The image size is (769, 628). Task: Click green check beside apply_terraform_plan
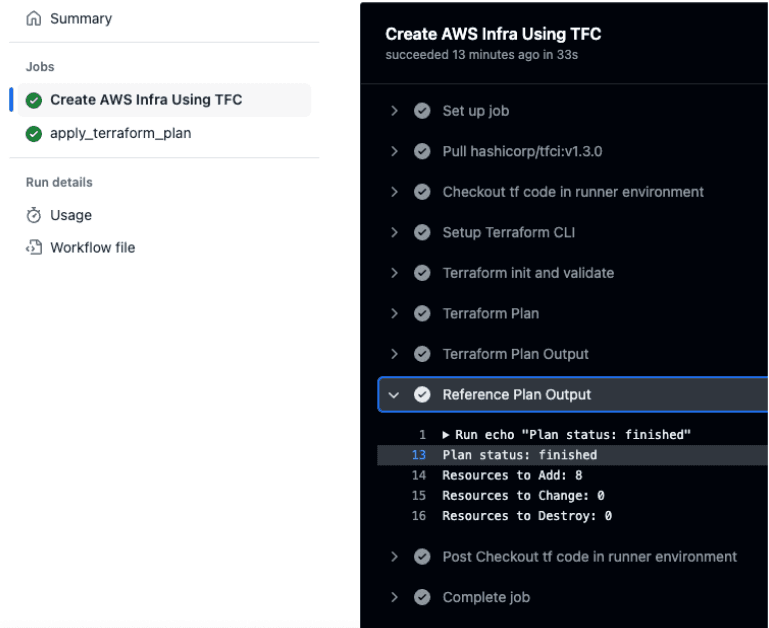pos(34,133)
